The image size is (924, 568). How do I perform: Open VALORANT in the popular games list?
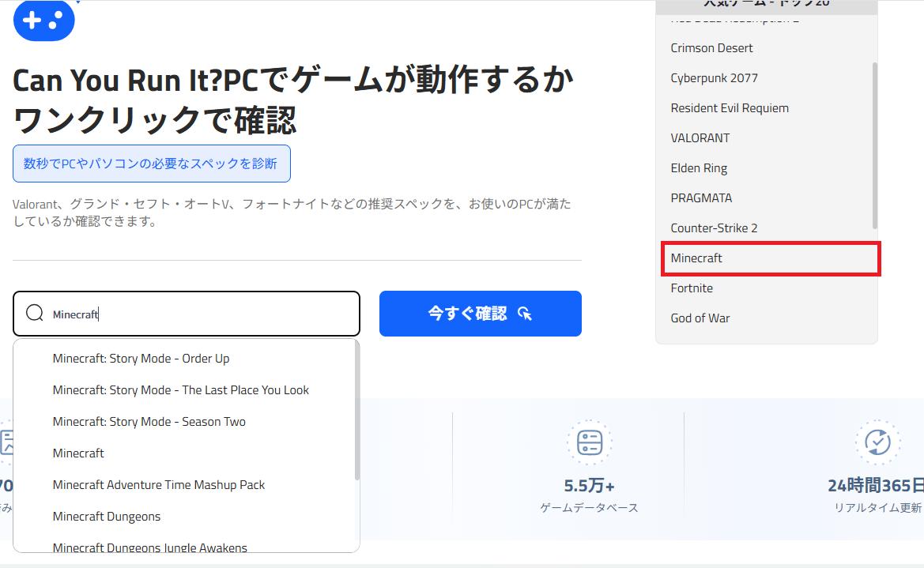[x=700, y=138]
